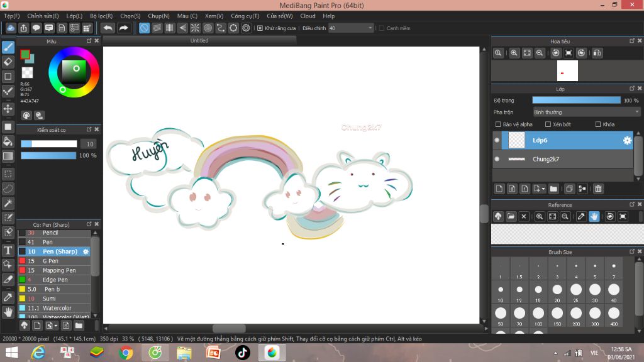This screenshot has height=362, width=644.
Task: Select the Chung2k7 layer
Action: pyautogui.click(x=563, y=159)
